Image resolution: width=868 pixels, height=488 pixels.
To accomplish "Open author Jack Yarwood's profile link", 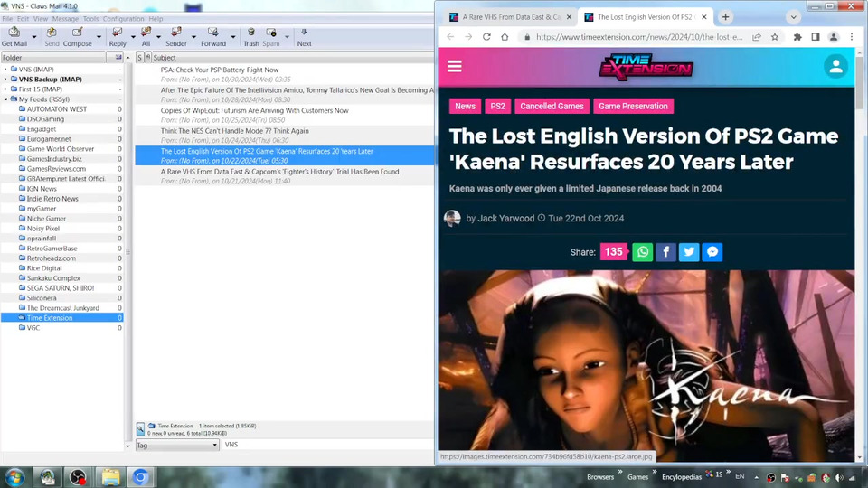I will [506, 219].
